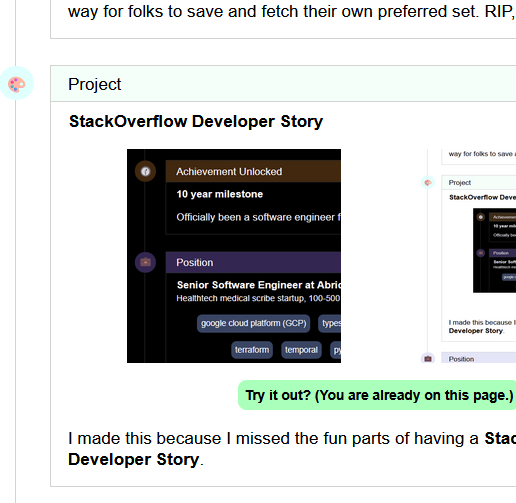Image resolution: width=516 pixels, height=503 pixels.
Task: Click the temporal tag
Action: point(301,350)
